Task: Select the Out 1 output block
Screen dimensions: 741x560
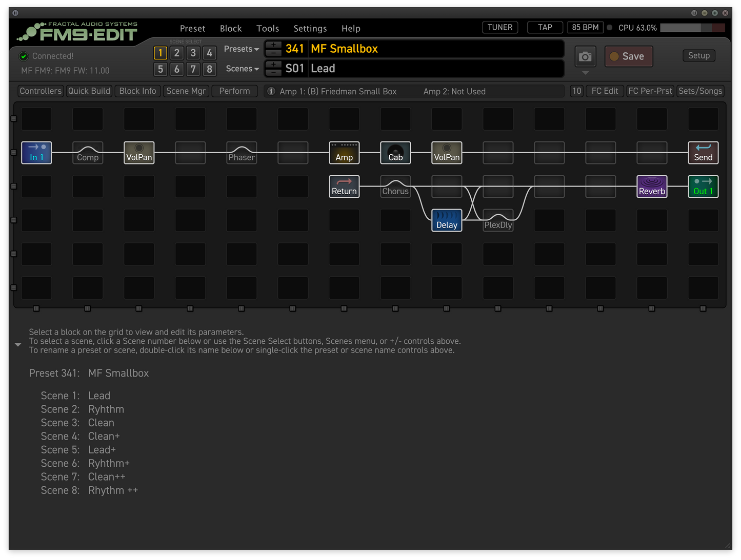Action: [x=703, y=186]
